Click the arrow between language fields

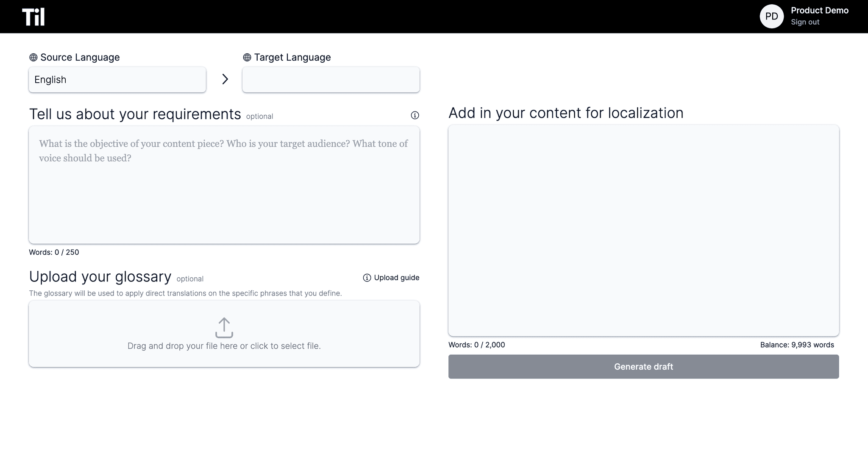pyautogui.click(x=225, y=79)
